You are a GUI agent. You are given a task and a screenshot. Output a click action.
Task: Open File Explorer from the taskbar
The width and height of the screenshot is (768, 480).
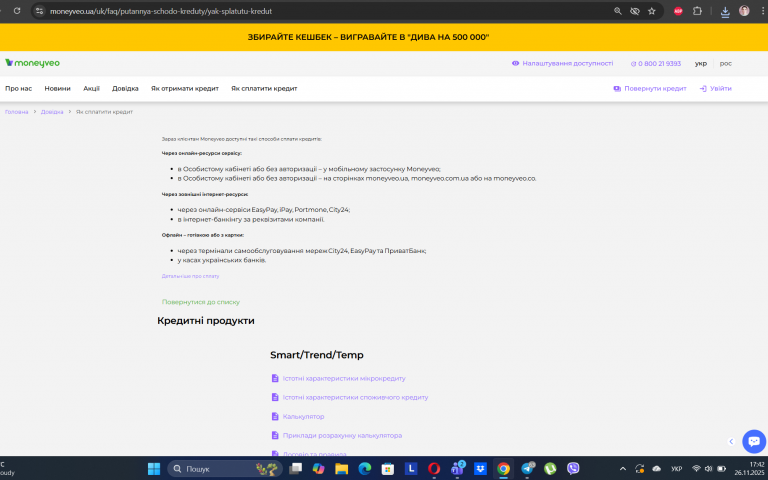tap(341, 469)
